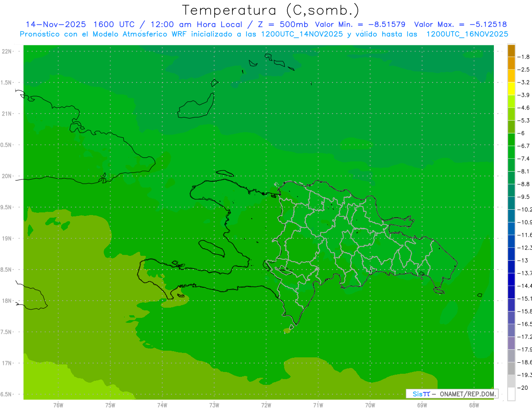Click the '72W' longitude label

tap(266, 405)
